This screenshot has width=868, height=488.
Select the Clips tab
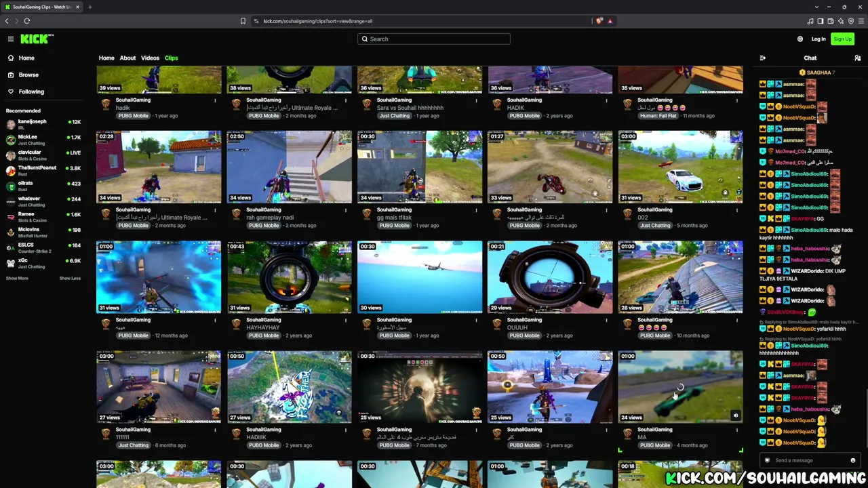pyautogui.click(x=171, y=58)
